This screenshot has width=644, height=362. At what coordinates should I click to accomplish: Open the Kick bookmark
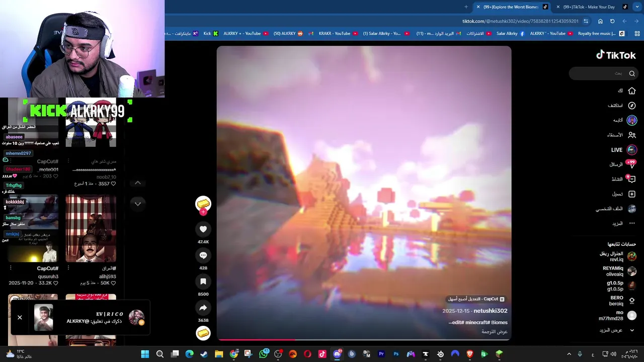[211, 34]
